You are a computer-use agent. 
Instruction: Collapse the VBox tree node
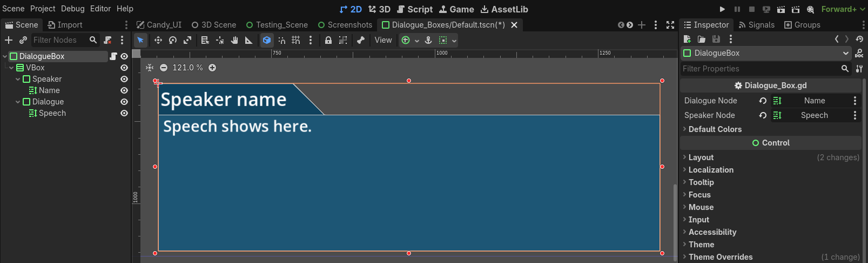click(11, 68)
